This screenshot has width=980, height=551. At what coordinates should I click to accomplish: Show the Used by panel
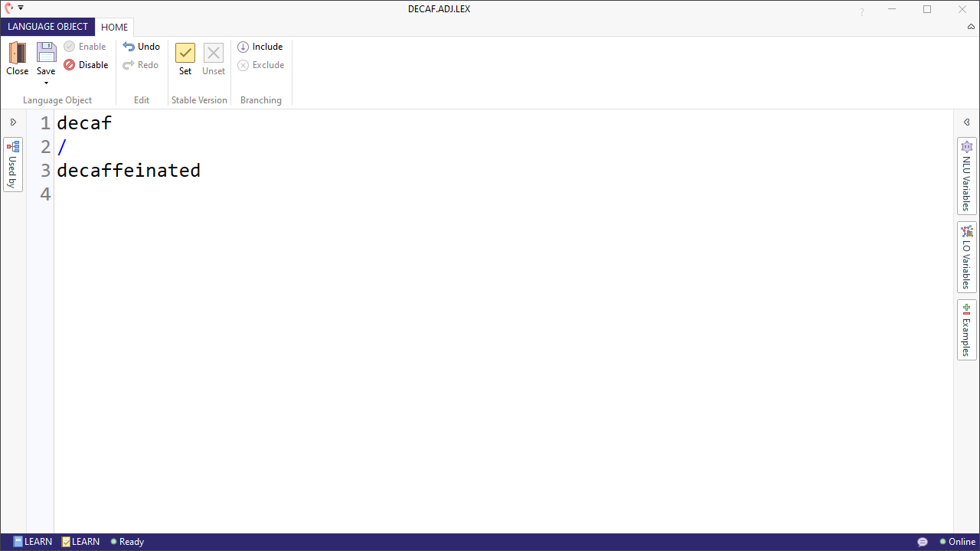tap(12, 164)
